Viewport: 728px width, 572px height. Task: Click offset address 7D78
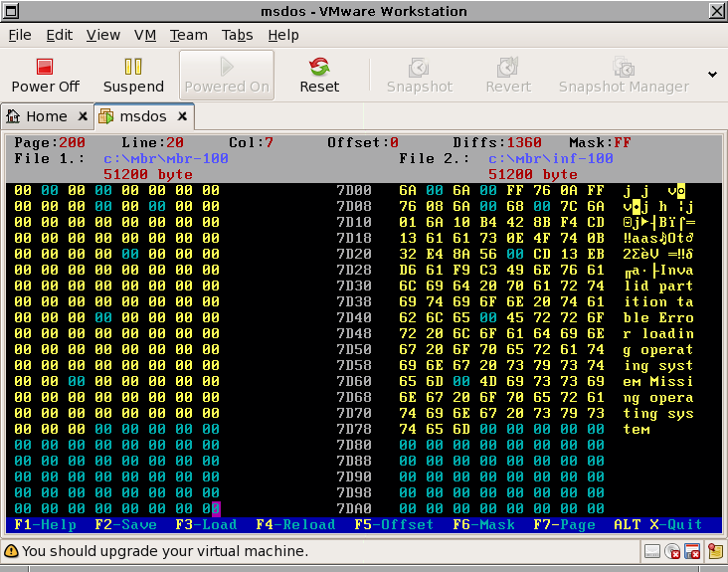[354, 429]
